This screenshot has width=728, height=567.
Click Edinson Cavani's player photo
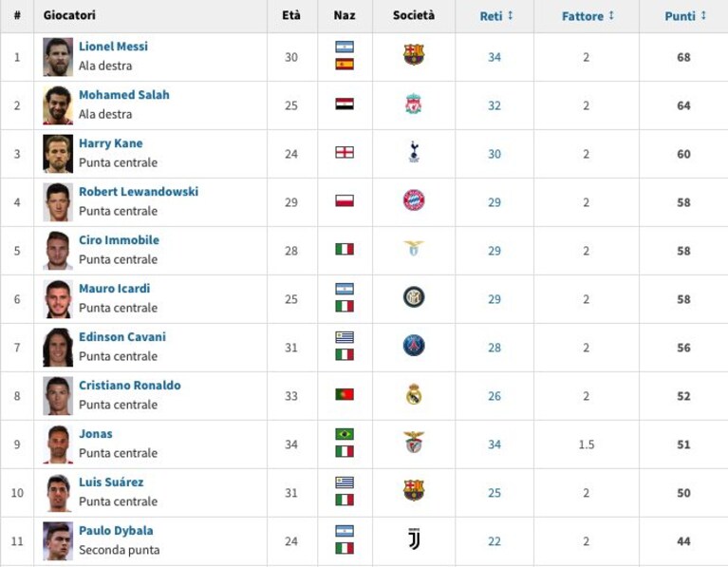click(58, 348)
